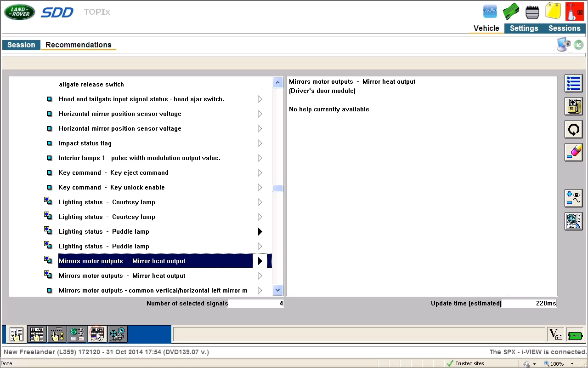Switch to the Sessions tab
The width and height of the screenshot is (588, 368).
tap(564, 28)
